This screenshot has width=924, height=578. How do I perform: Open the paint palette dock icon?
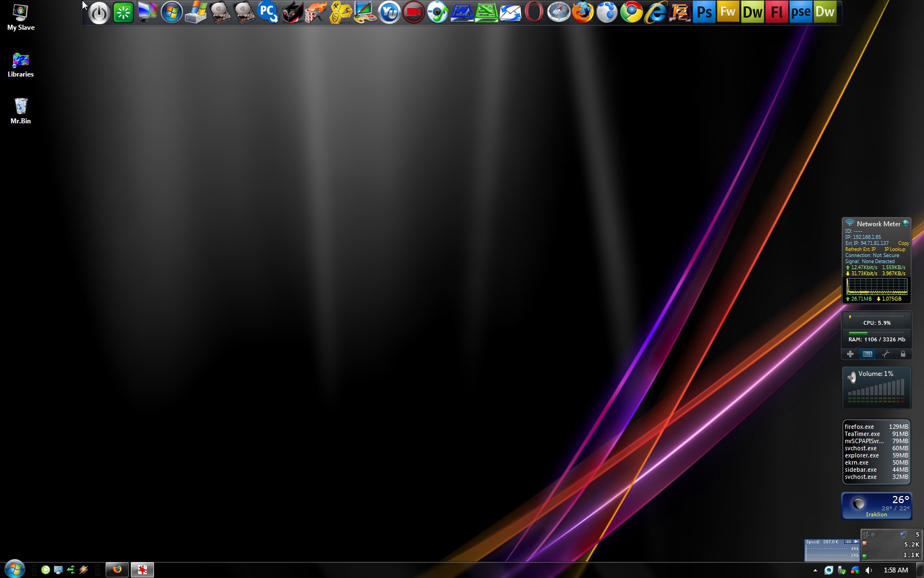coord(365,13)
